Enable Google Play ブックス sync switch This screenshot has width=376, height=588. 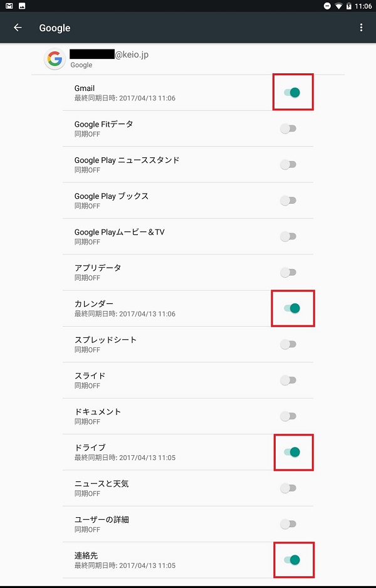point(288,201)
